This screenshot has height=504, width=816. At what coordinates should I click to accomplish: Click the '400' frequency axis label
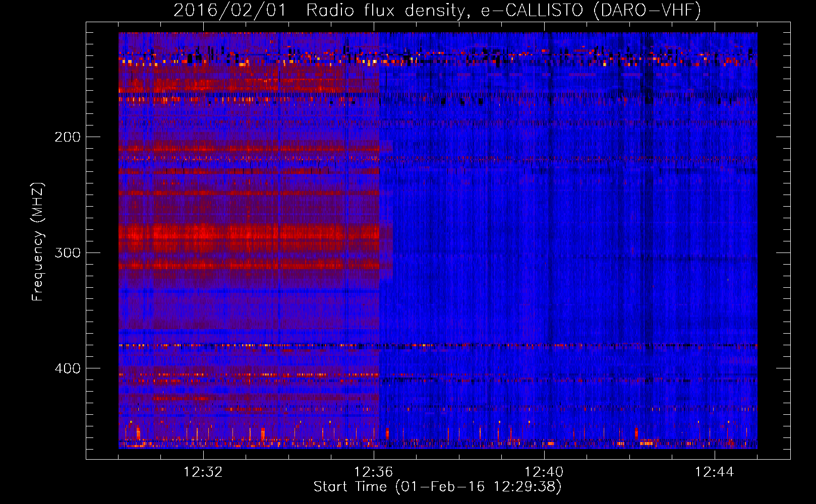pyautogui.click(x=68, y=368)
